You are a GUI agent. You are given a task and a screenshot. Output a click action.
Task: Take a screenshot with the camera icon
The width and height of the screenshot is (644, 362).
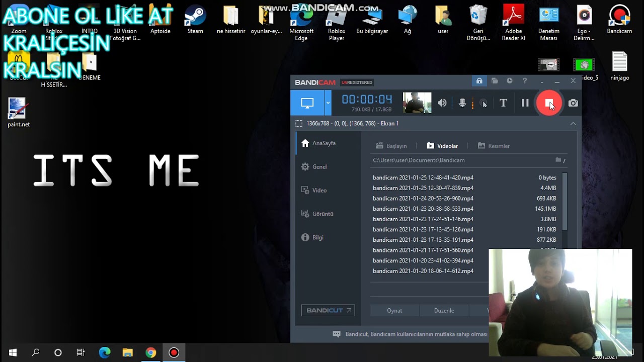click(573, 103)
